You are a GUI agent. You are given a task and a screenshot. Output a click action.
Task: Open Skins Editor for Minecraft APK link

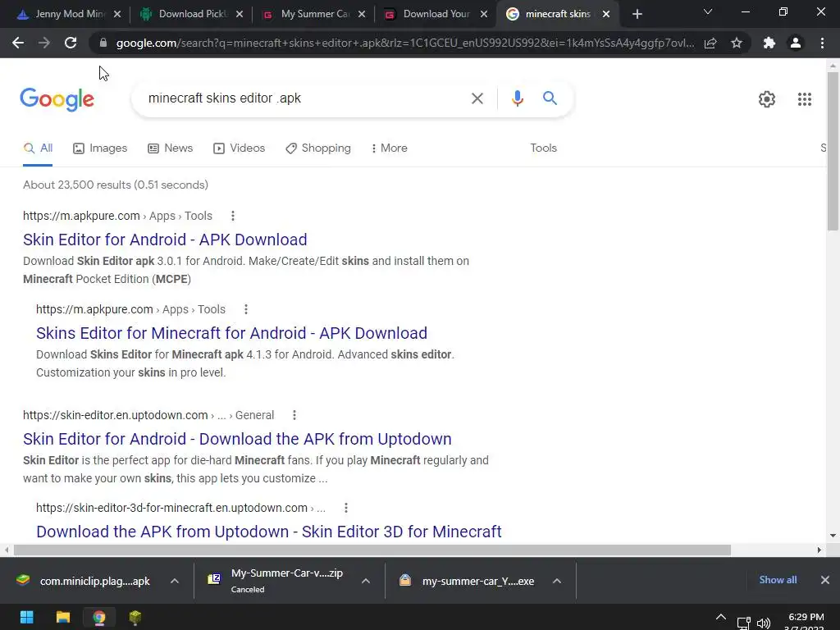pos(231,333)
